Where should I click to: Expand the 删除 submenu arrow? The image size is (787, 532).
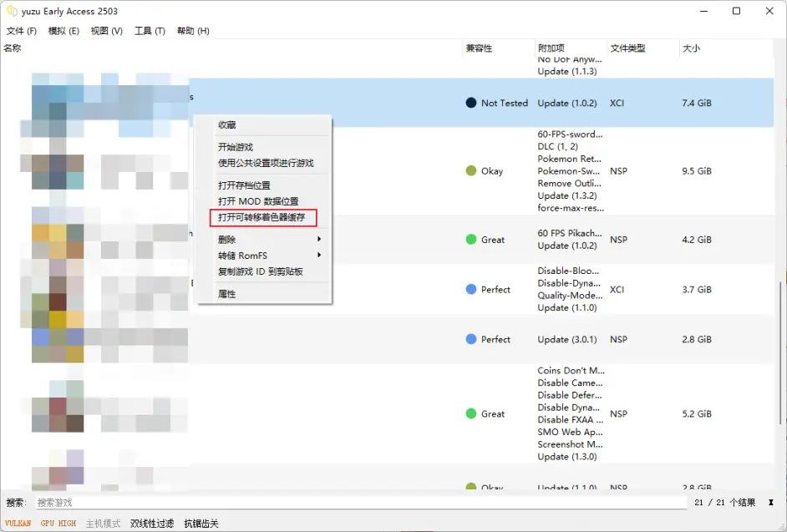click(x=319, y=240)
